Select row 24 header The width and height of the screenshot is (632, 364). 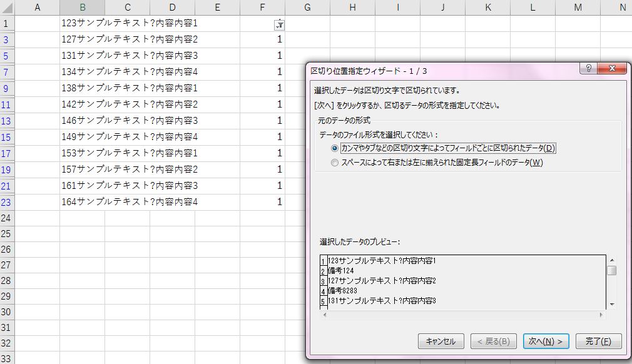click(7, 218)
